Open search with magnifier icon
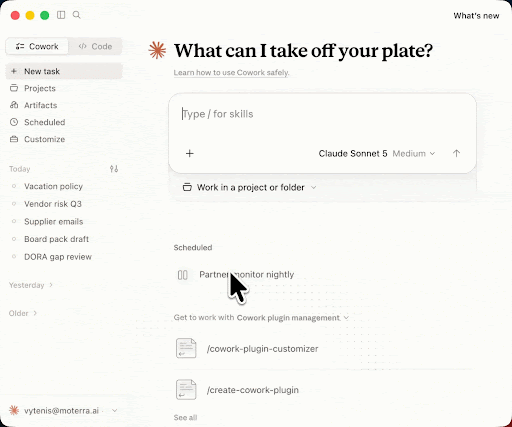This screenshot has width=512, height=427. (77, 15)
